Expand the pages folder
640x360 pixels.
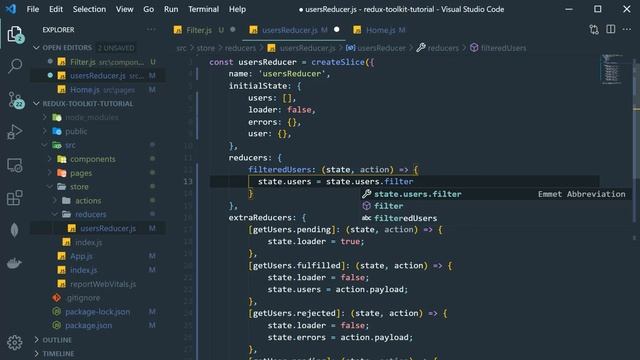[x=81, y=173]
